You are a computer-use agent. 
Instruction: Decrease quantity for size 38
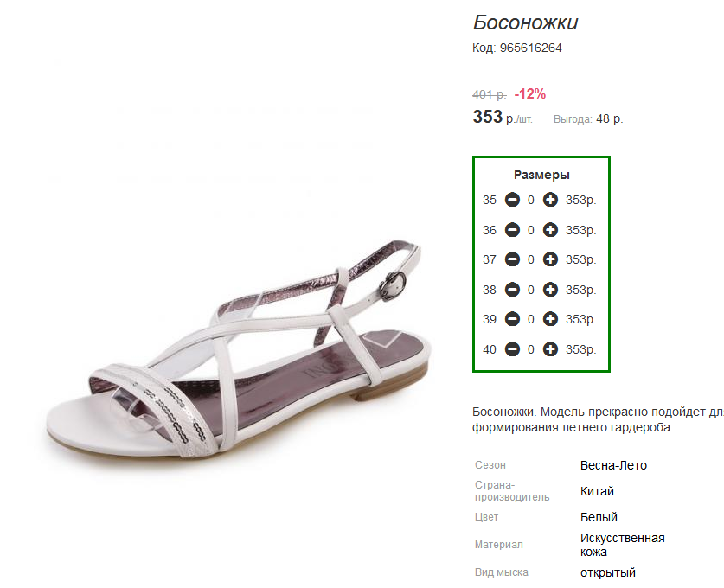(512, 290)
